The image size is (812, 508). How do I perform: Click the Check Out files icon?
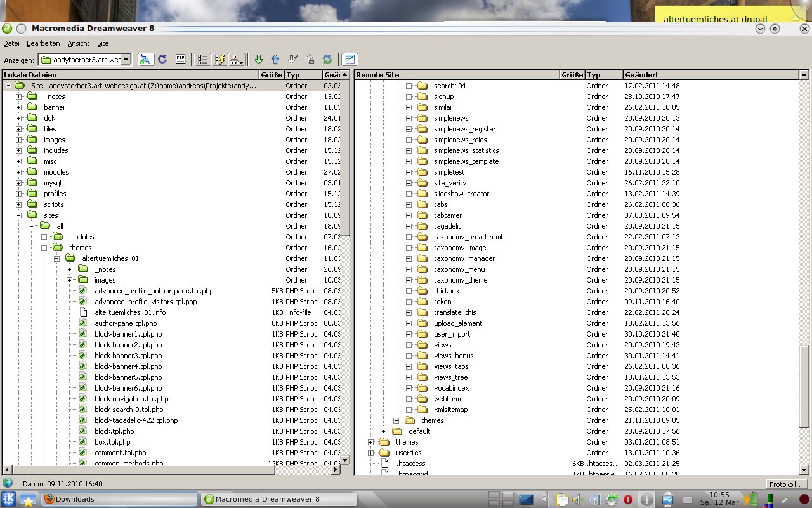(x=292, y=59)
